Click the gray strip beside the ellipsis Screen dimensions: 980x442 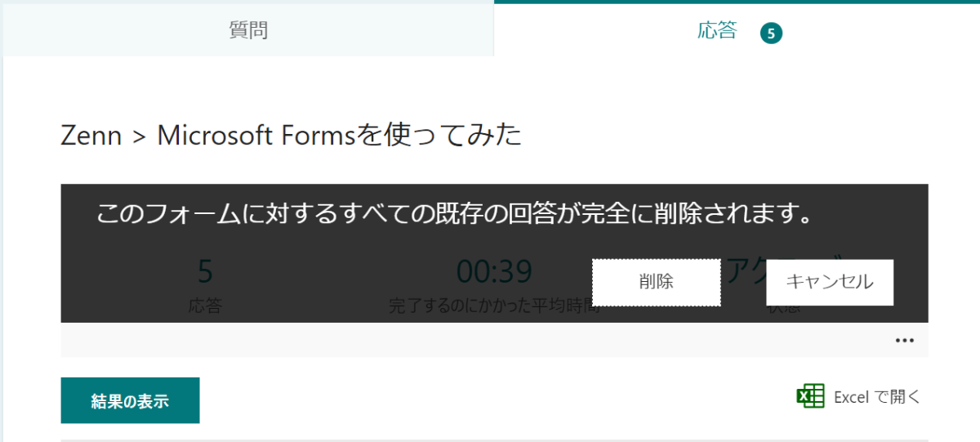point(474,340)
